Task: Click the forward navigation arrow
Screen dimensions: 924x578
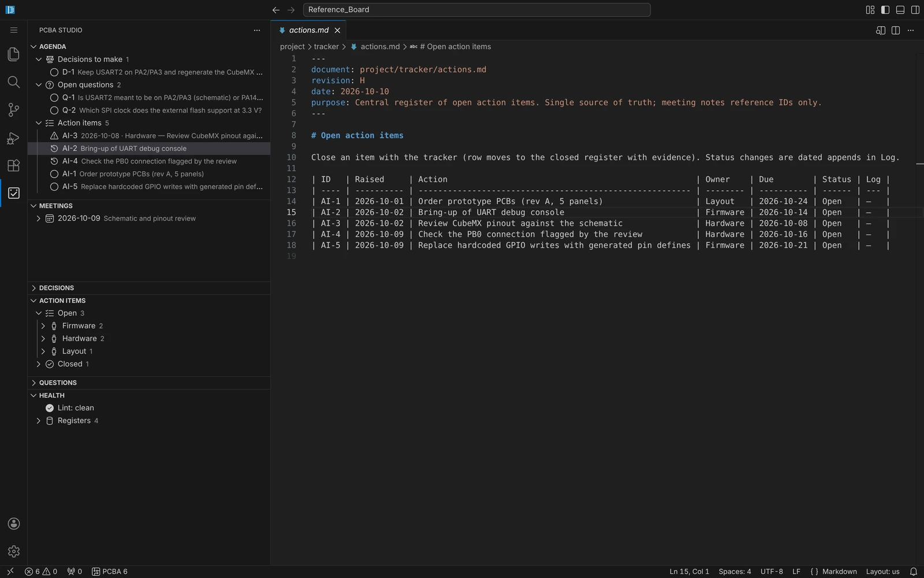Action: pyautogui.click(x=291, y=10)
